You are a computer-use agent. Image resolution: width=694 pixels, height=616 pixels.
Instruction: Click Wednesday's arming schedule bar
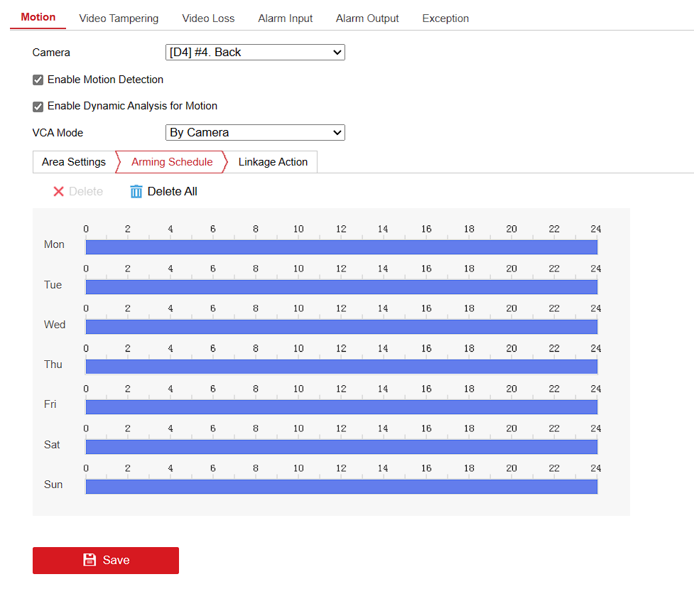click(x=341, y=327)
